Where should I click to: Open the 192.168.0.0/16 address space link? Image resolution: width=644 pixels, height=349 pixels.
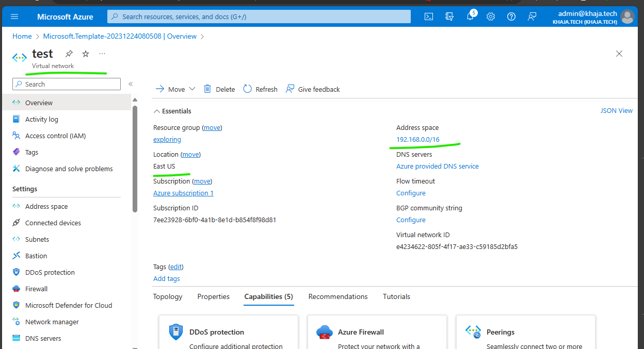418,139
